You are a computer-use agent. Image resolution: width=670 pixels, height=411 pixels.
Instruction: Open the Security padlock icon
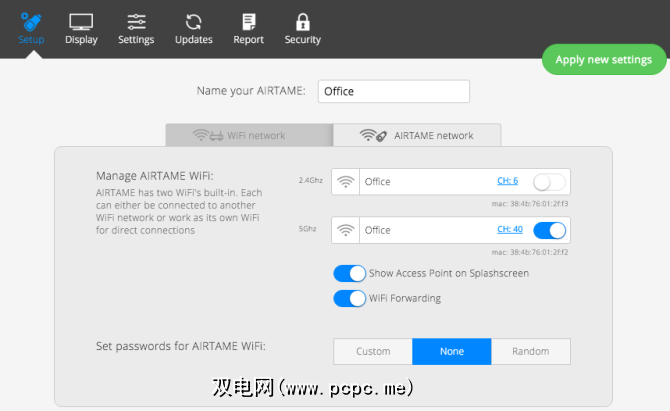pyautogui.click(x=303, y=22)
